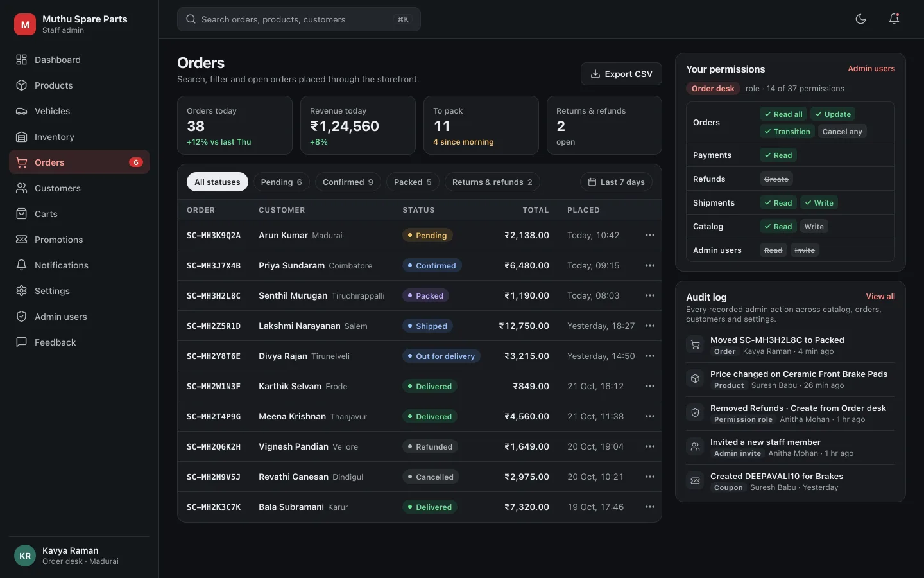Click the Promotions ticket icon in sidebar
Screen dimensions: 924x578
click(x=22, y=240)
